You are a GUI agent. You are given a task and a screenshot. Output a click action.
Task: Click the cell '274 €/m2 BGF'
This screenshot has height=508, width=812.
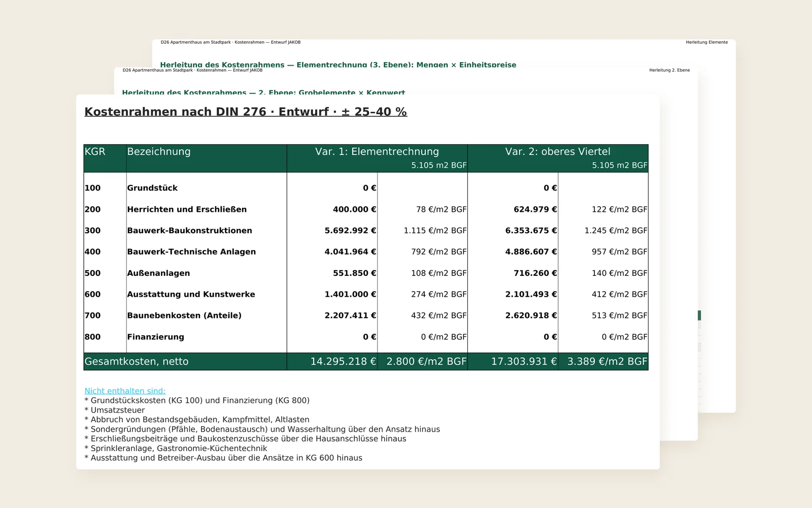tap(438, 295)
